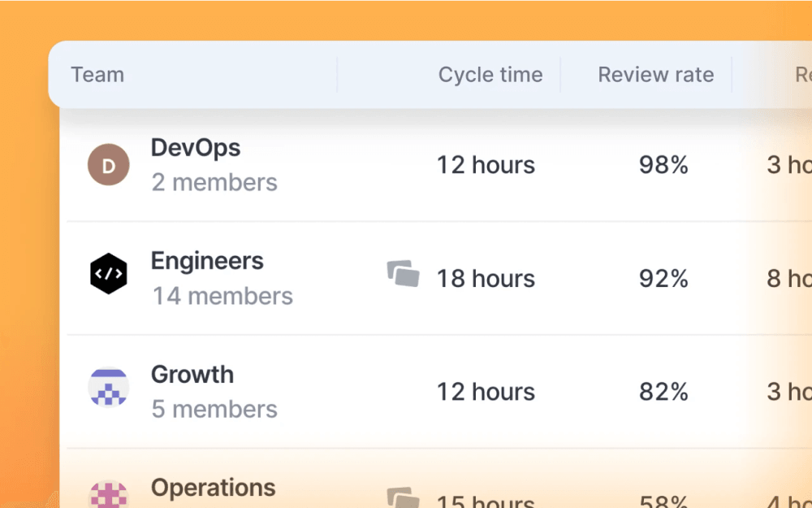Sort by the Cycle time column header
The width and height of the screenshot is (812, 508).
pos(490,74)
